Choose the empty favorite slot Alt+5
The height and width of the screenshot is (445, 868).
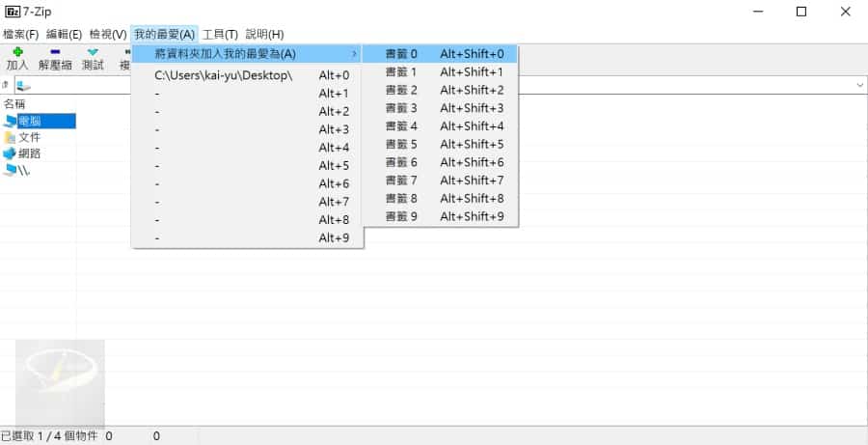[x=248, y=166]
